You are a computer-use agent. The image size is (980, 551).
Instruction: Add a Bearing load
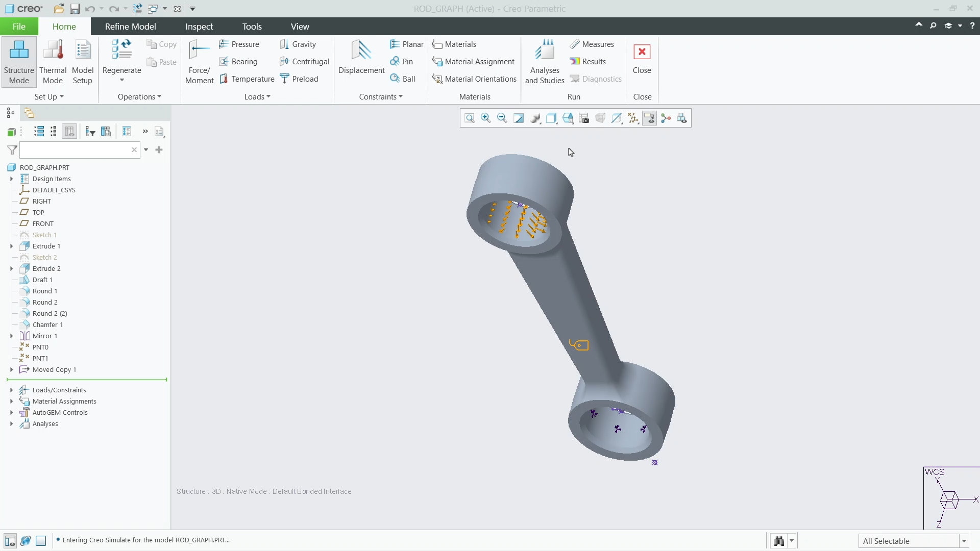click(238, 62)
